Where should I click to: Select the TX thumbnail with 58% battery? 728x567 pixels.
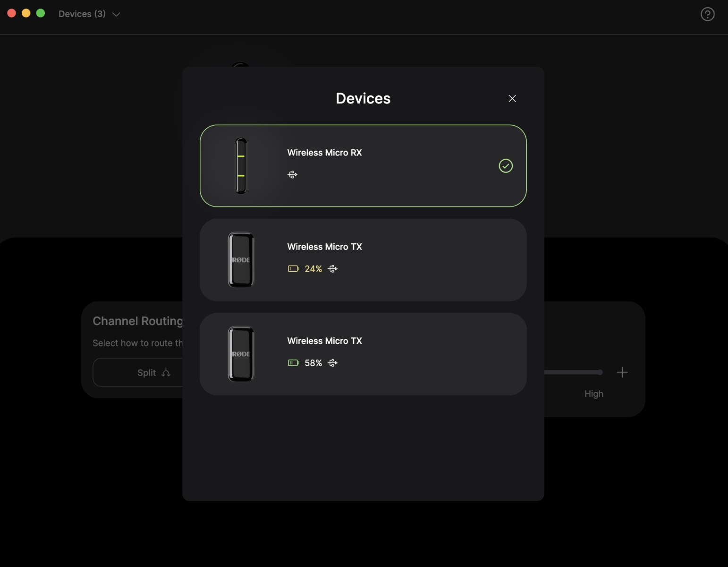pos(241,354)
